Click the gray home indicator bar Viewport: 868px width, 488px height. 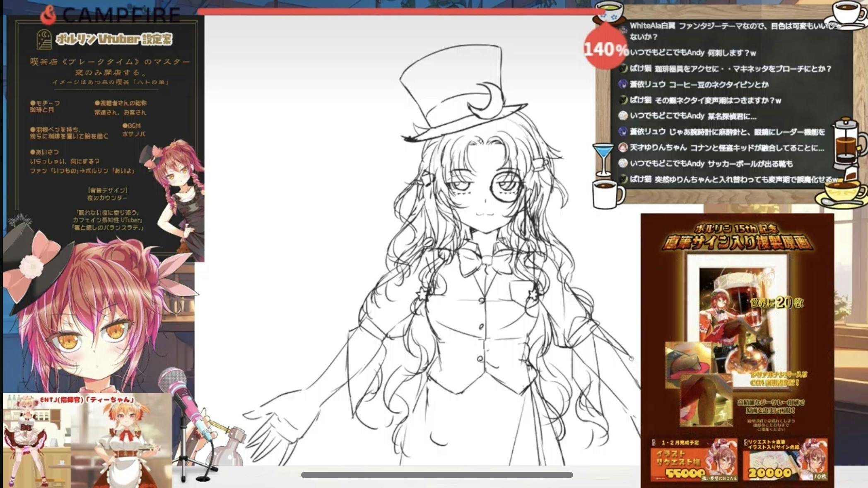437,475
